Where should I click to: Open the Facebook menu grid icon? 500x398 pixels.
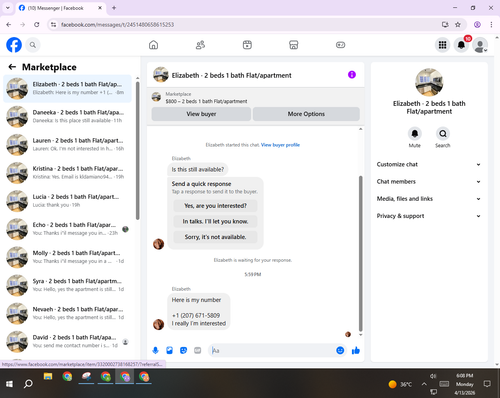pos(442,45)
